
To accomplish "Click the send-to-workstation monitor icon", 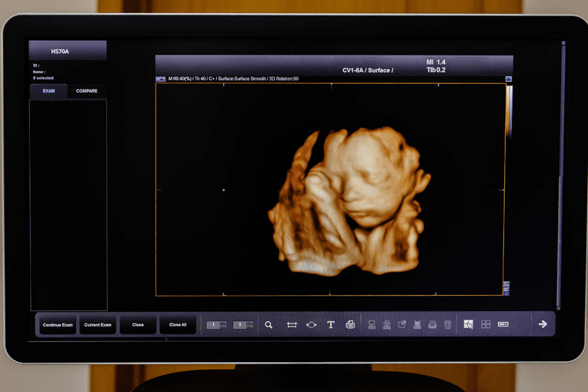I will point(371,324).
